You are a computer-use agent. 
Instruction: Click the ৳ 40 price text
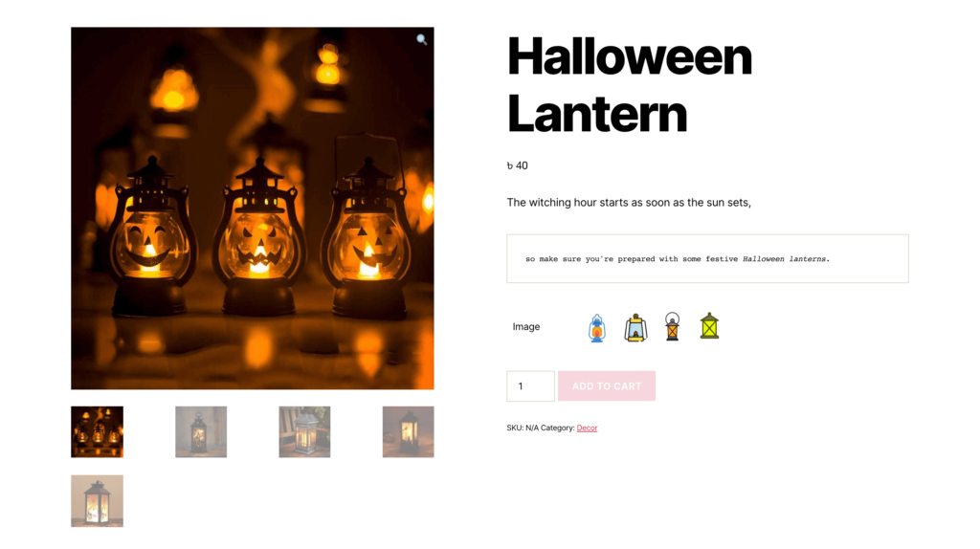[518, 165]
